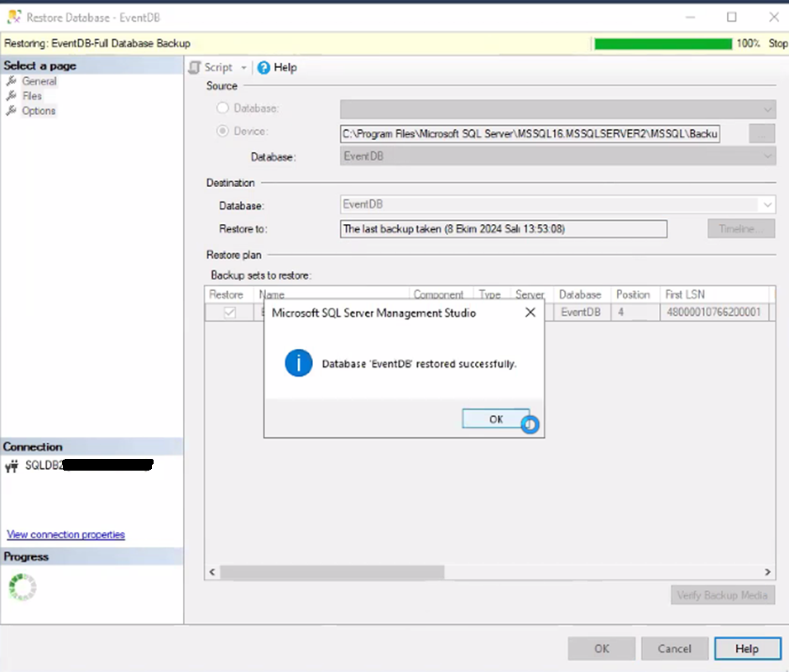Click the General page wrench icon
789x672 pixels.
point(12,81)
